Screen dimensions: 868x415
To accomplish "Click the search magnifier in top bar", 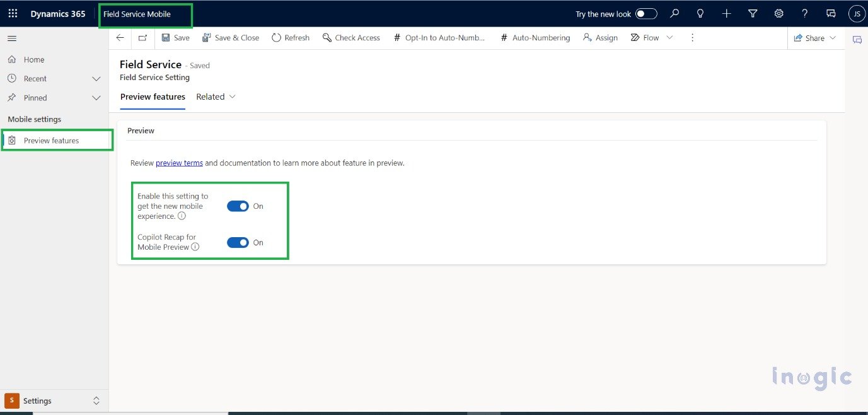I will (674, 13).
